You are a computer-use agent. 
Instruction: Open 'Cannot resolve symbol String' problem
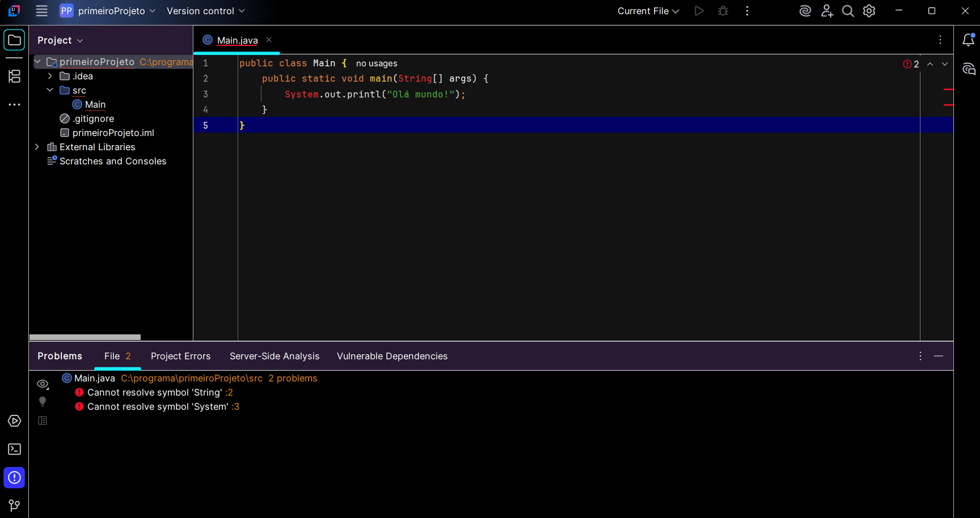tap(154, 392)
